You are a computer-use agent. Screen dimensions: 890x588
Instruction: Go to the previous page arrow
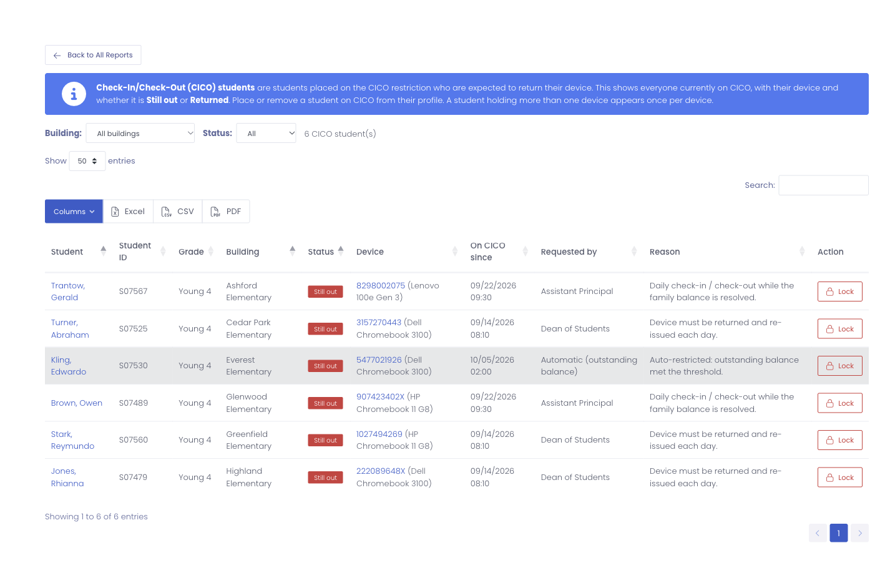coord(818,533)
